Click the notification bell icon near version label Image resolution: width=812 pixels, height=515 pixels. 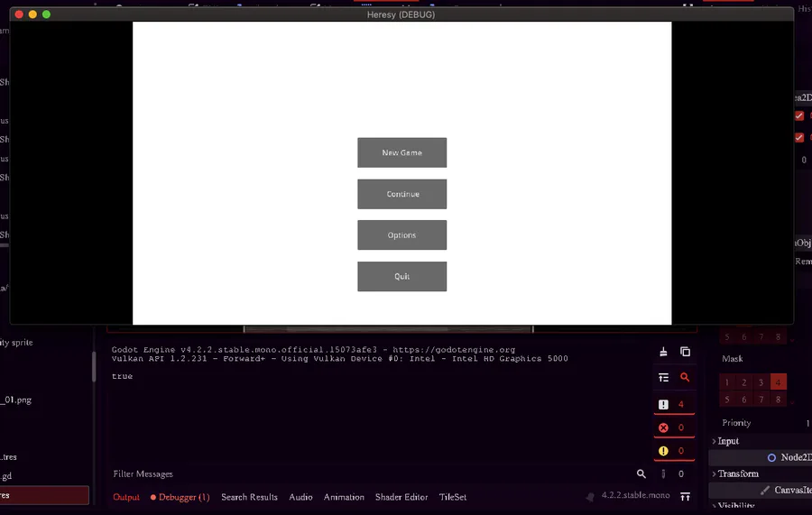coord(590,496)
